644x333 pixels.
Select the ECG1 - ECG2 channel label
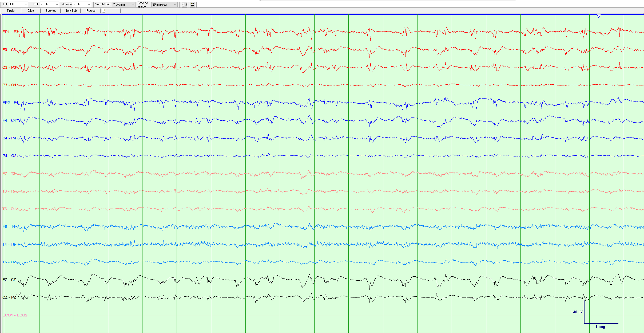tap(15, 315)
